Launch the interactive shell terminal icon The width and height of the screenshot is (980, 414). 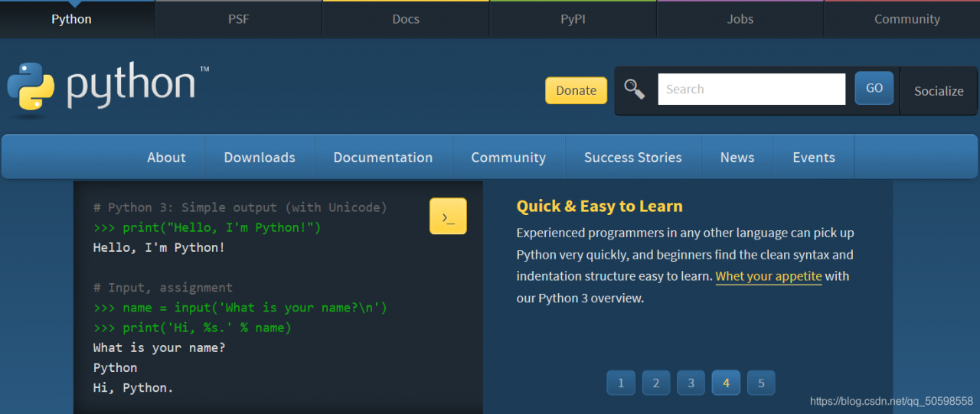(x=448, y=217)
